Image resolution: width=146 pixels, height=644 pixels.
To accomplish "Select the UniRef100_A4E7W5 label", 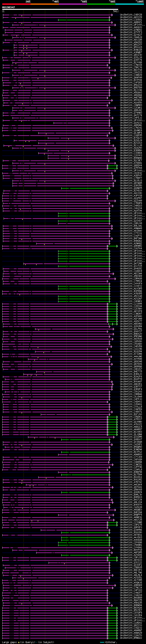I will click(131, 98).
